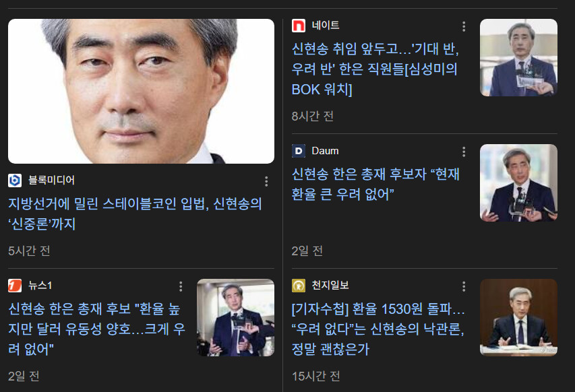Click the thumbnail next to the 네이트 article
The width and height of the screenshot is (575, 392).
tap(518, 57)
